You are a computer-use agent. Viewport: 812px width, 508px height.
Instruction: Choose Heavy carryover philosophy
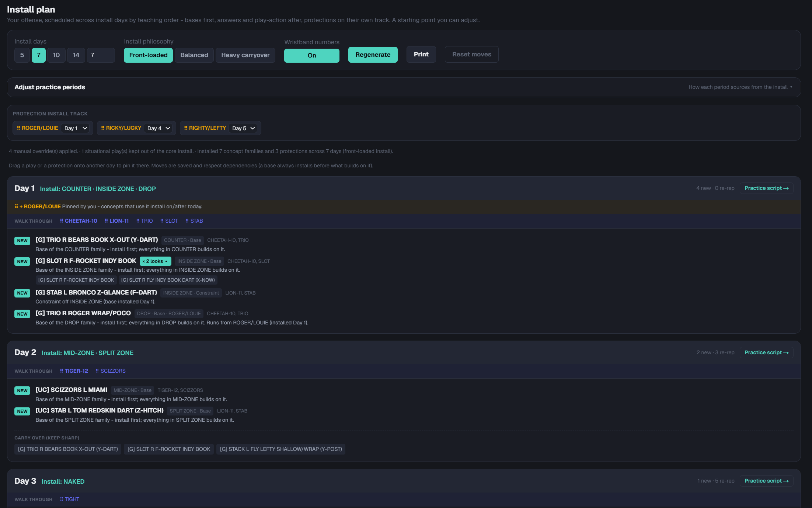click(x=245, y=55)
